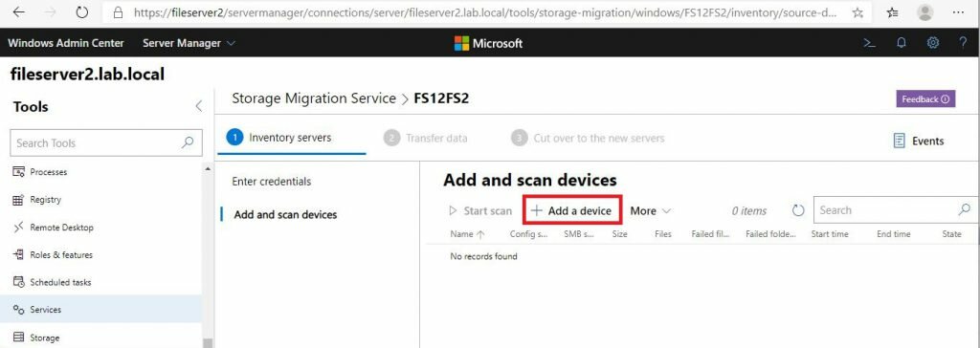Click the search magnifier in Tools box
This screenshot has height=348, width=980.
point(188,142)
